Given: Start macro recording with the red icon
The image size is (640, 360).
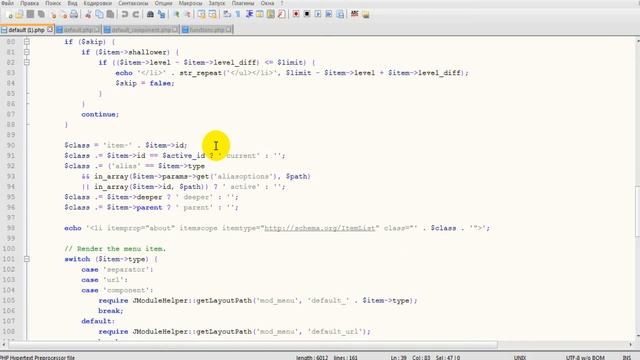Looking at the screenshot, I should click(x=296, y=15).
